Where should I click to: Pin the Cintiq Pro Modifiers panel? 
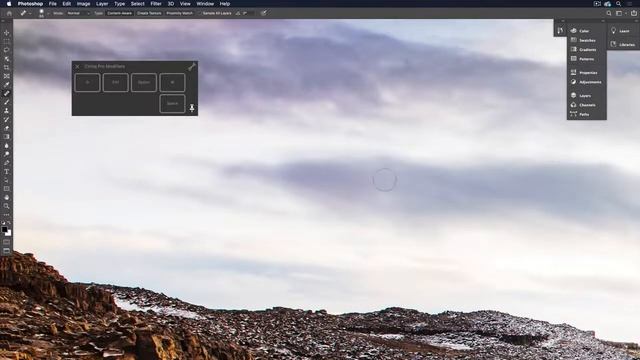(x=192, y=108)
